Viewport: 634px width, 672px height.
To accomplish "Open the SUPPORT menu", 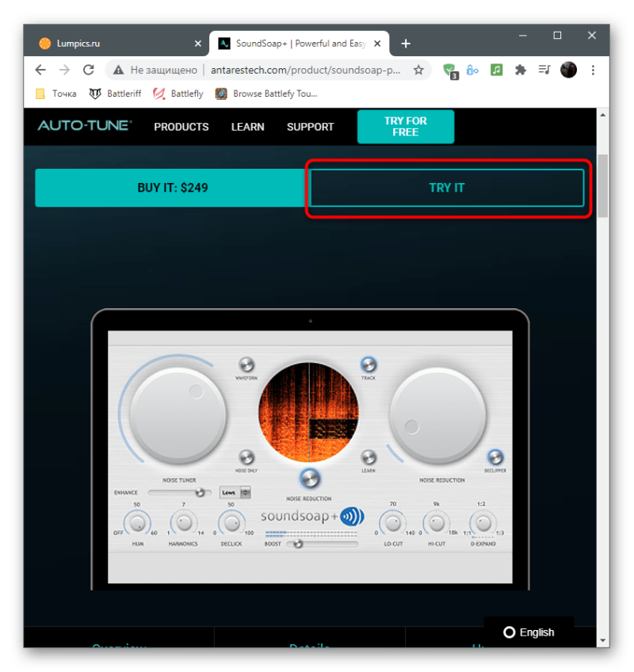I will click(x=311, y=127).
